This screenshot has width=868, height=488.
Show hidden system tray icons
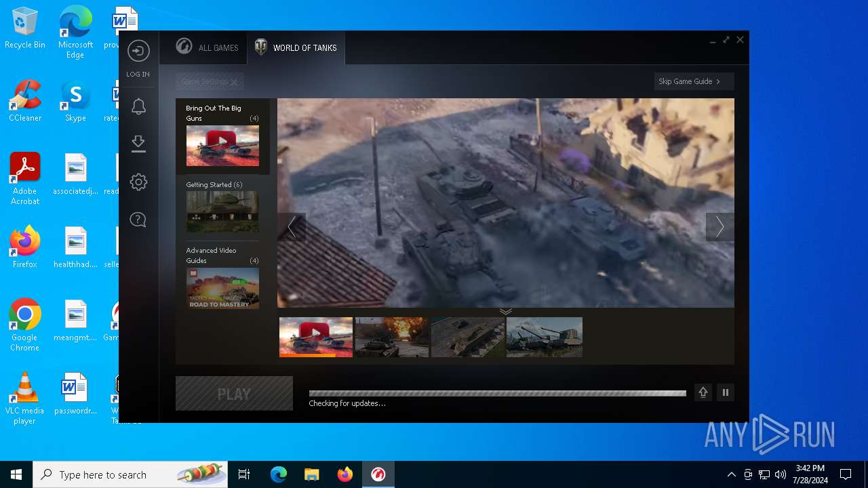pos(731,474)
